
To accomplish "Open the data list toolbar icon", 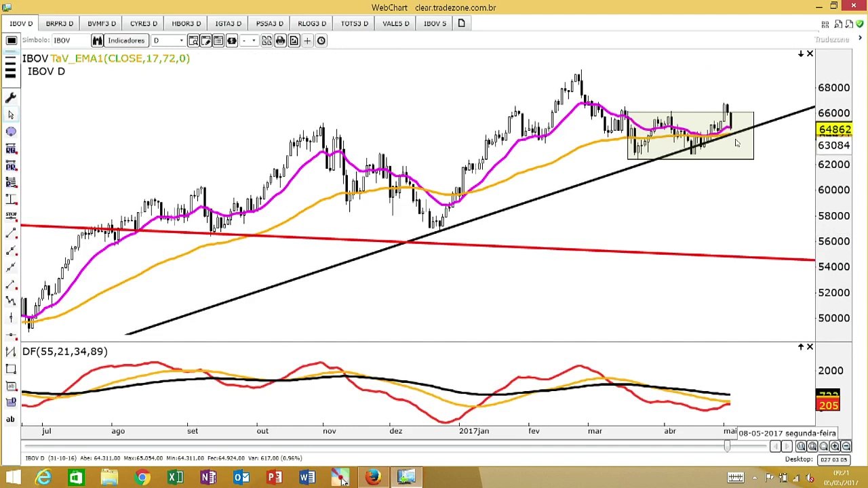I will click(218, 41).
